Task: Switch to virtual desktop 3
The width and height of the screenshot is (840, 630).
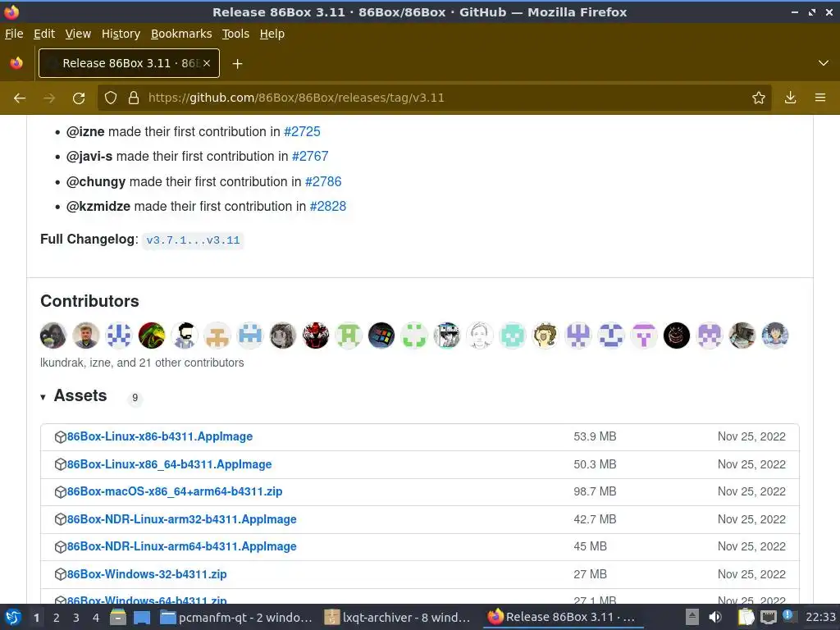Action: tap(76, 618)
